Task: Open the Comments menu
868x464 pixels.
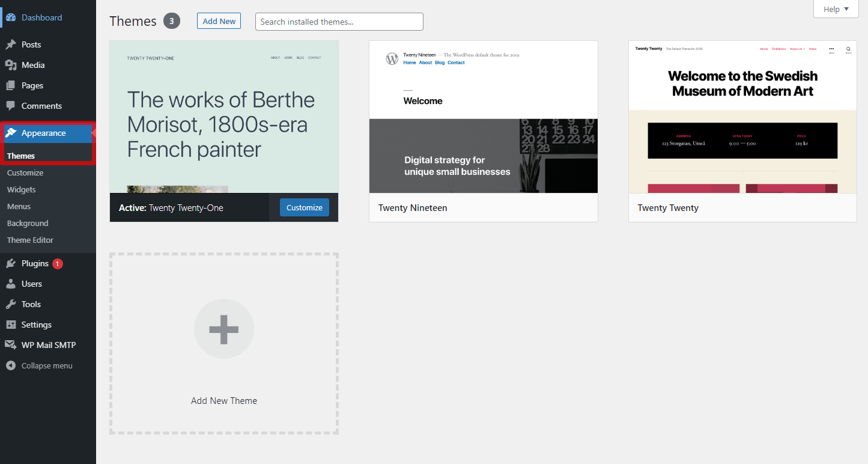Action: pos(42,106)
